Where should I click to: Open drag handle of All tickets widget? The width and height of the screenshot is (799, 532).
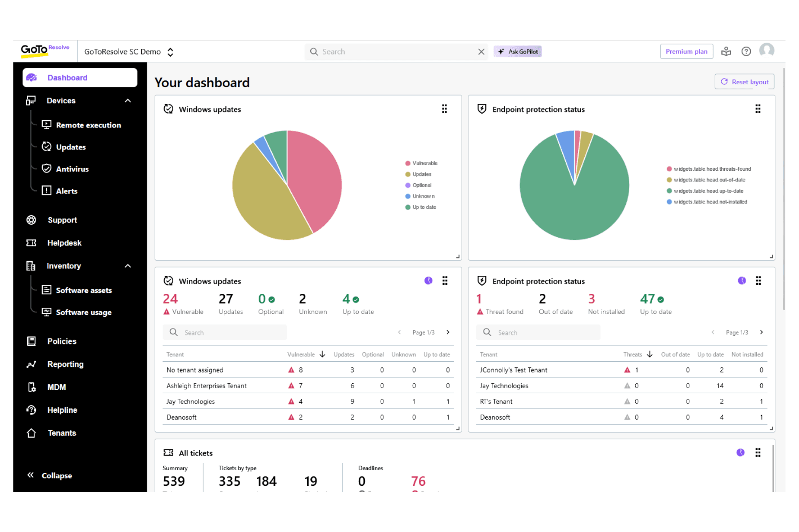point(758,453)
